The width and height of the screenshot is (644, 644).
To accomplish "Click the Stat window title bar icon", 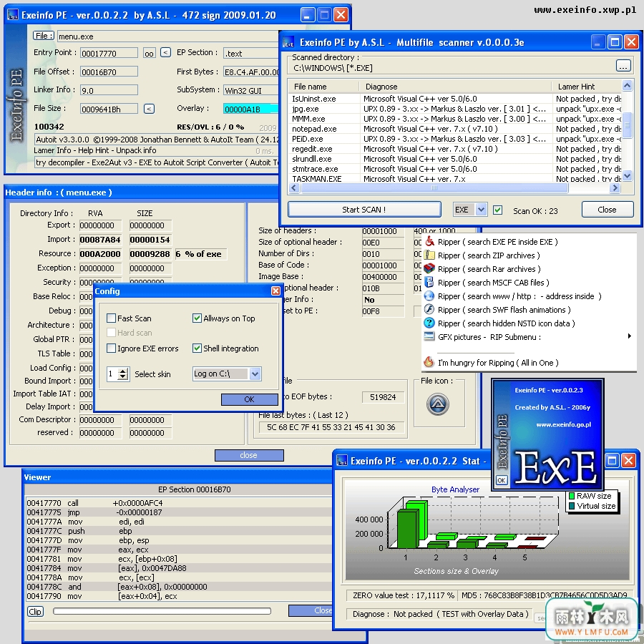I will tap(342, 461).
